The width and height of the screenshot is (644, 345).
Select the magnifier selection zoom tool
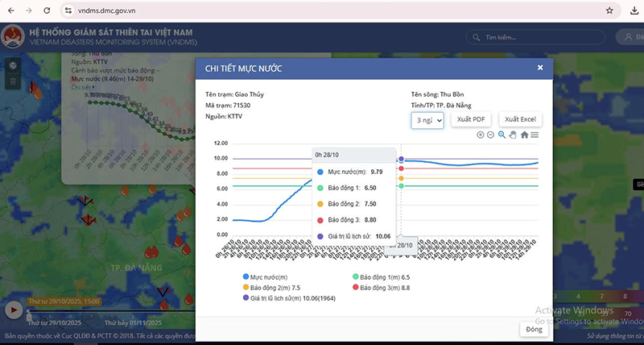502,135
